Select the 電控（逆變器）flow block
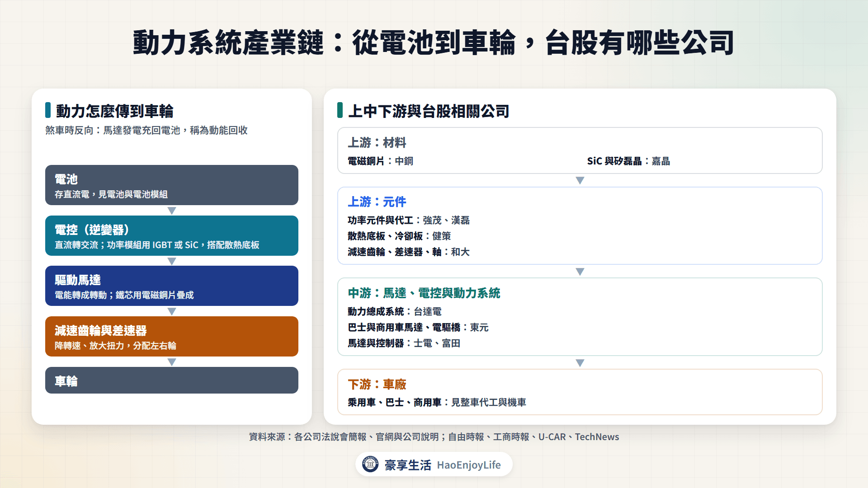The width and height of the screenshot is (868, 488). pos(172,236)
